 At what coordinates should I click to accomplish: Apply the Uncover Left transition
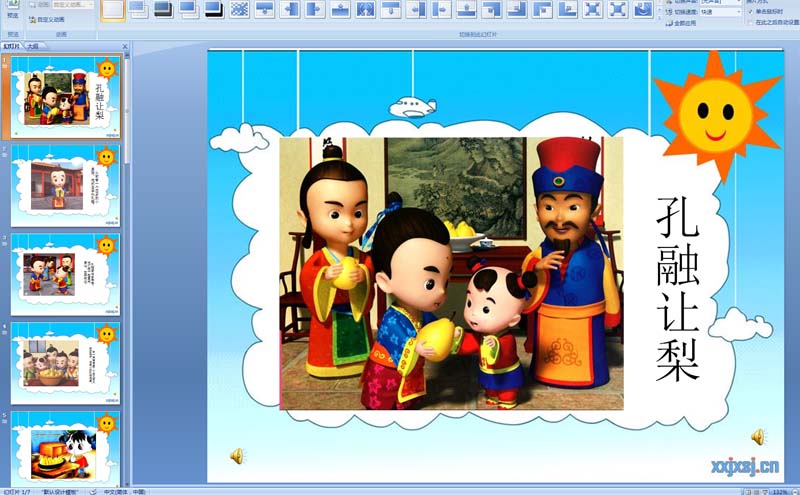tap(416, 9)
